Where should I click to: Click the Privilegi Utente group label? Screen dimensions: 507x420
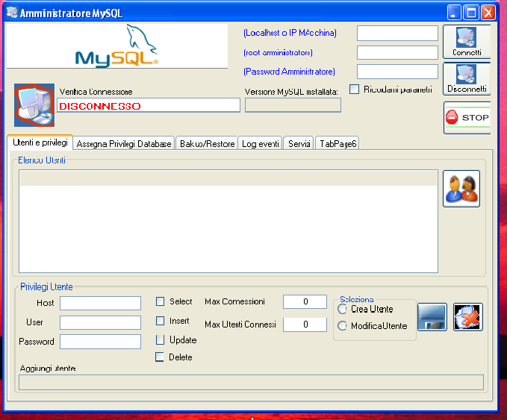click(x=46, y=287)
